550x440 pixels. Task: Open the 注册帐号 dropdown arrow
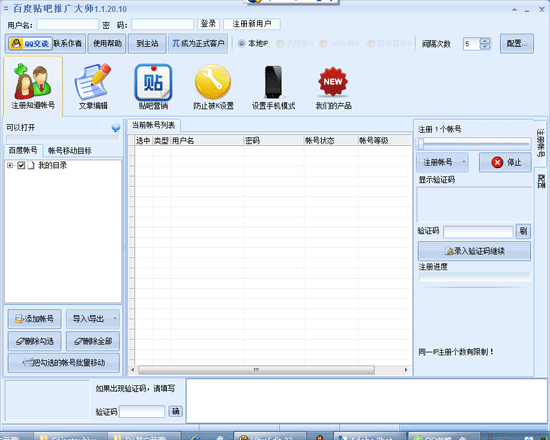tap(464, 162)
